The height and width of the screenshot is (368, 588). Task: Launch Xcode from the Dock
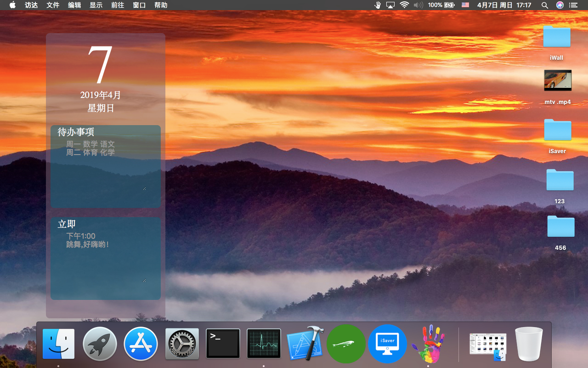tap(305, 343)
